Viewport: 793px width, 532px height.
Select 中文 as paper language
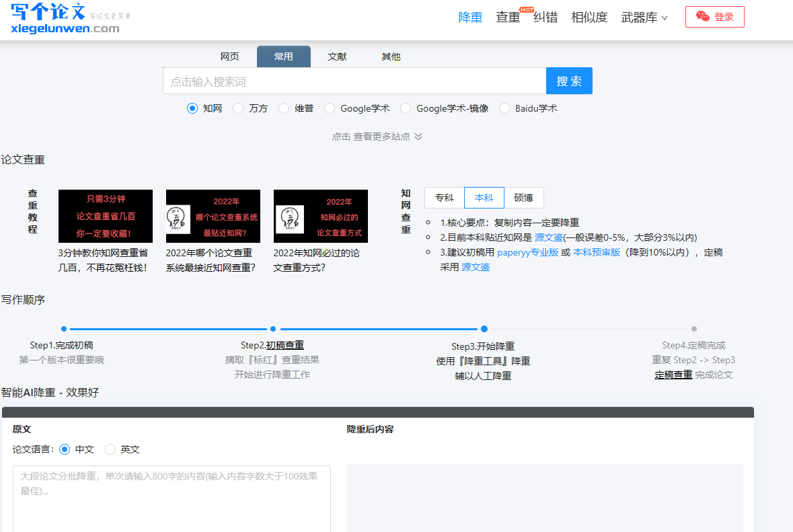(x=64, y=449)
